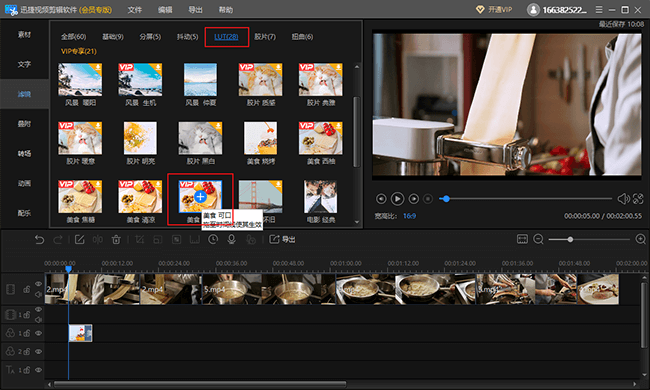Click the filter list vertical scrollbar
Screen dimensions: 650x390
357,132
